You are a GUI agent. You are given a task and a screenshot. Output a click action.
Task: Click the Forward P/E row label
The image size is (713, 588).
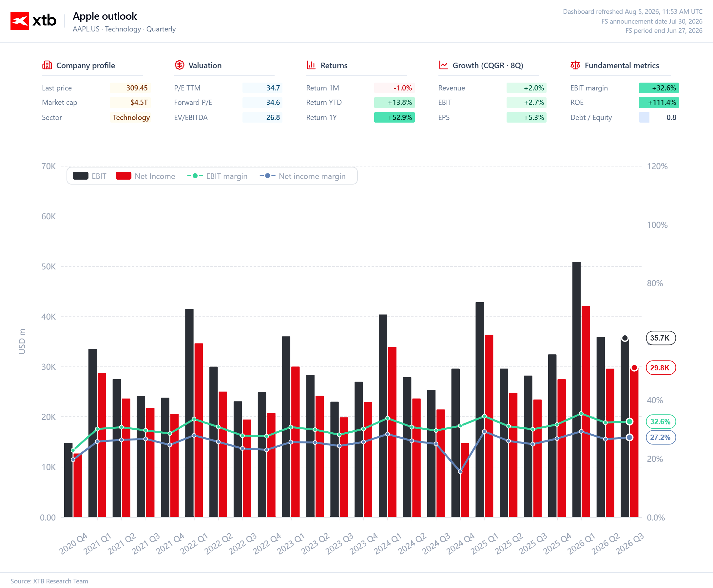click(193, 102)
